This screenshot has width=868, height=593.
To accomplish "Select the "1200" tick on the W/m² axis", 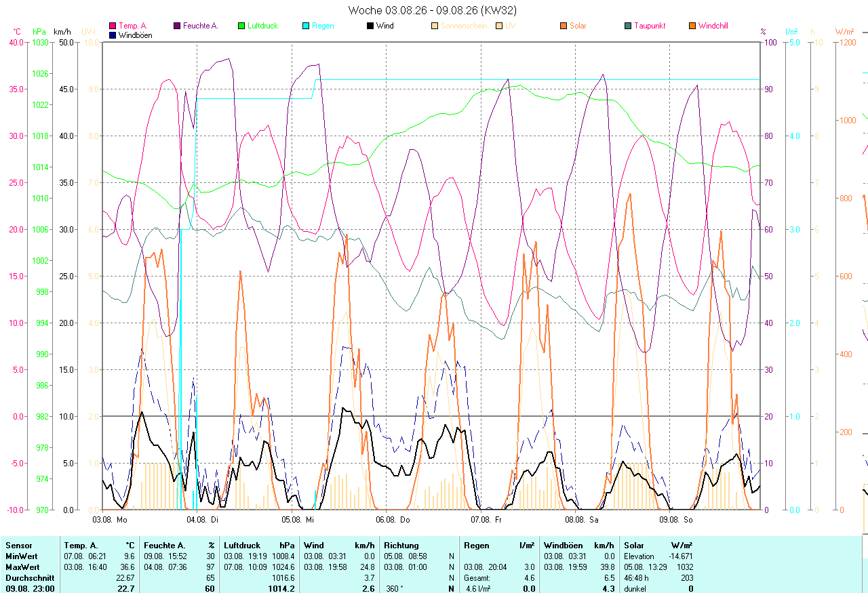I will pyautogui.click(x=848, y=42).
